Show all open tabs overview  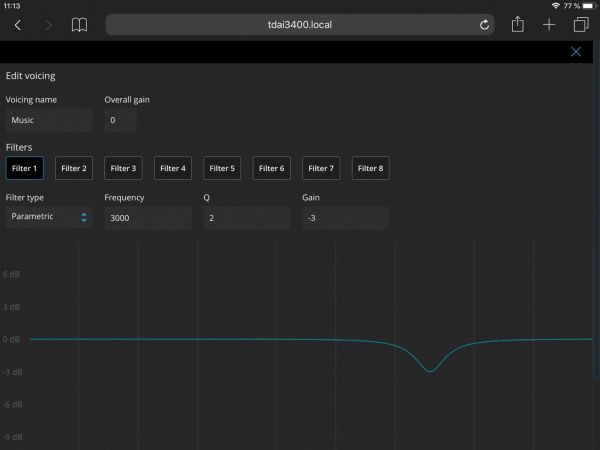(x=580, y=25)
